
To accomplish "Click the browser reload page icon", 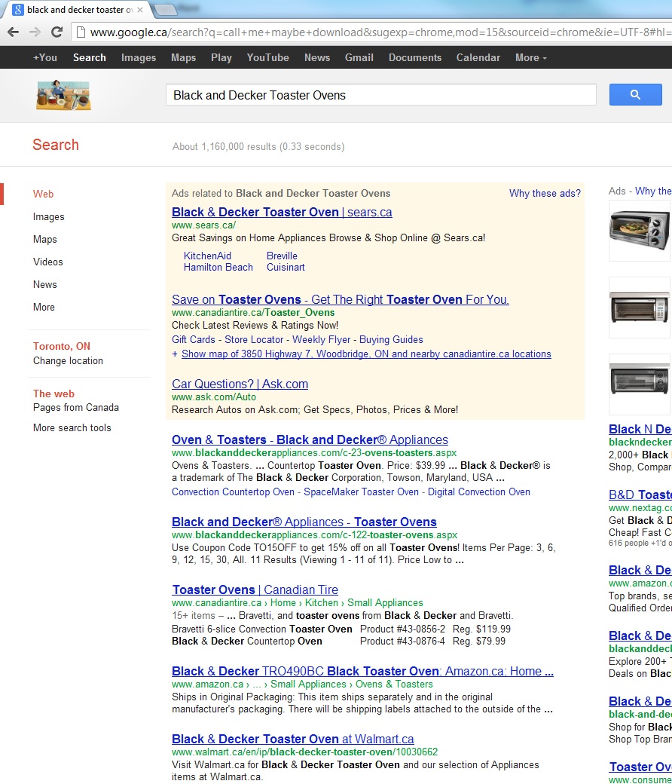I will click(57, 32).
